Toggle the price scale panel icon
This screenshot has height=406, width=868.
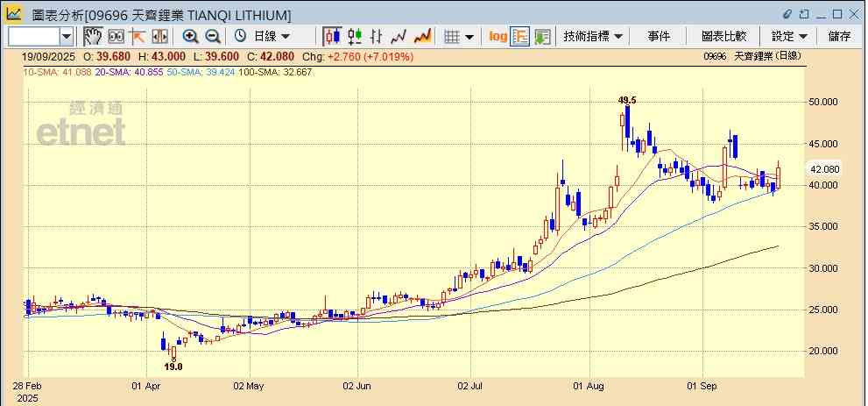519,37
